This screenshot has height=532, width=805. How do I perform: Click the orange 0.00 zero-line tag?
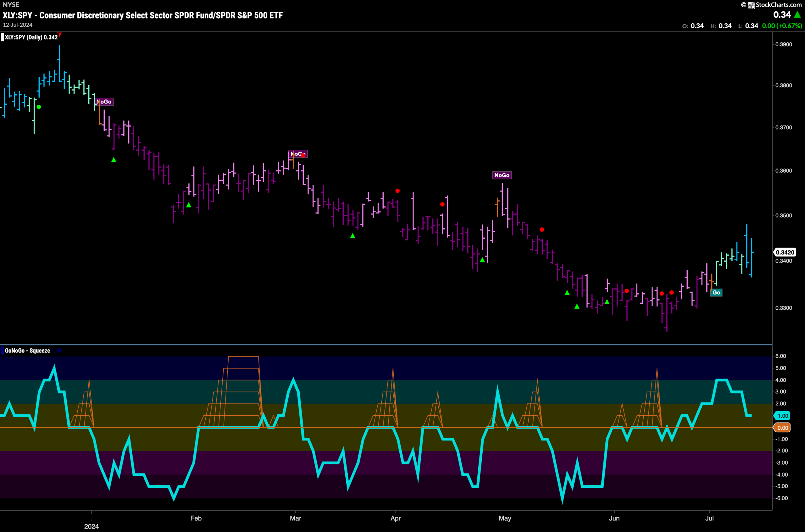782,428
